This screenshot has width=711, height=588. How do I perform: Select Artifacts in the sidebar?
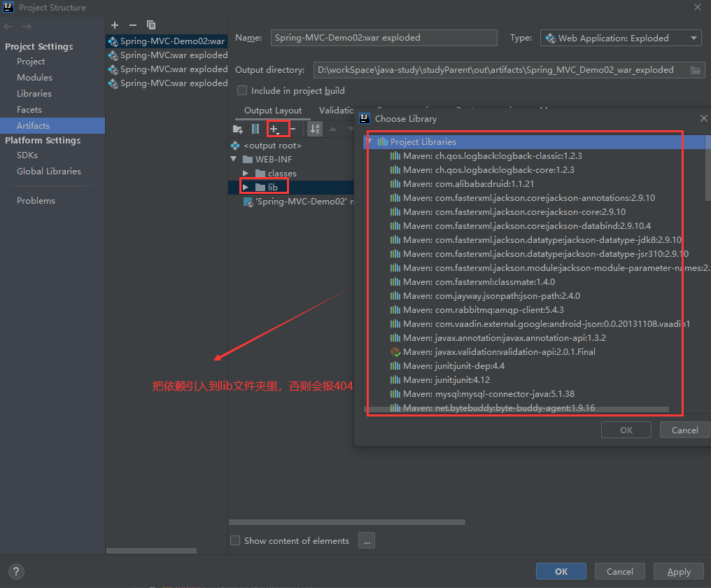click(x=52, y=126)
